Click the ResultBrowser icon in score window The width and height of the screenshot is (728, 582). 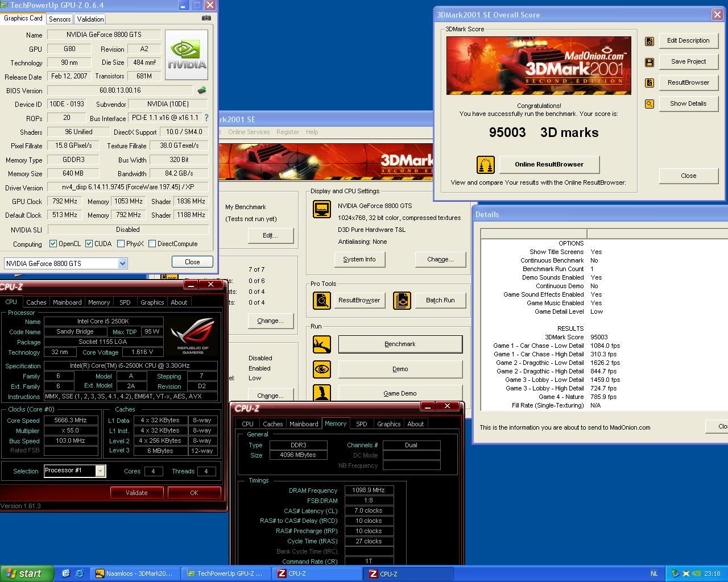(649, 83)
